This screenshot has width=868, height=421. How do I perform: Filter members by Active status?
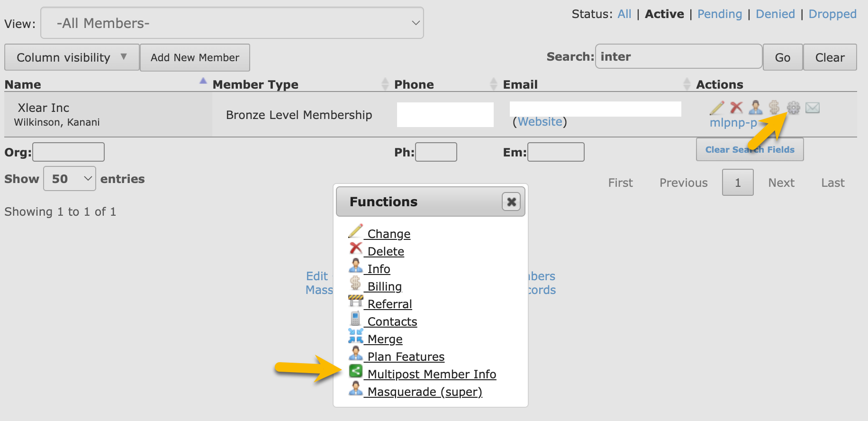664,14
